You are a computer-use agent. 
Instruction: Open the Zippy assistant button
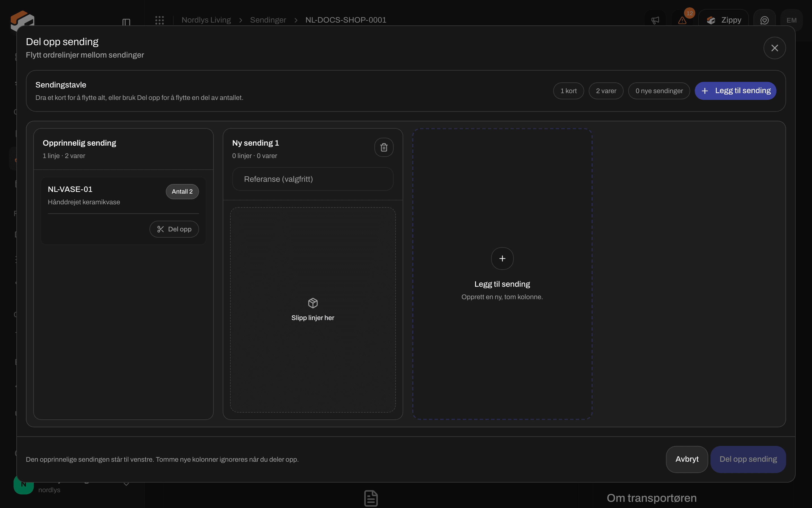[724, 20]
